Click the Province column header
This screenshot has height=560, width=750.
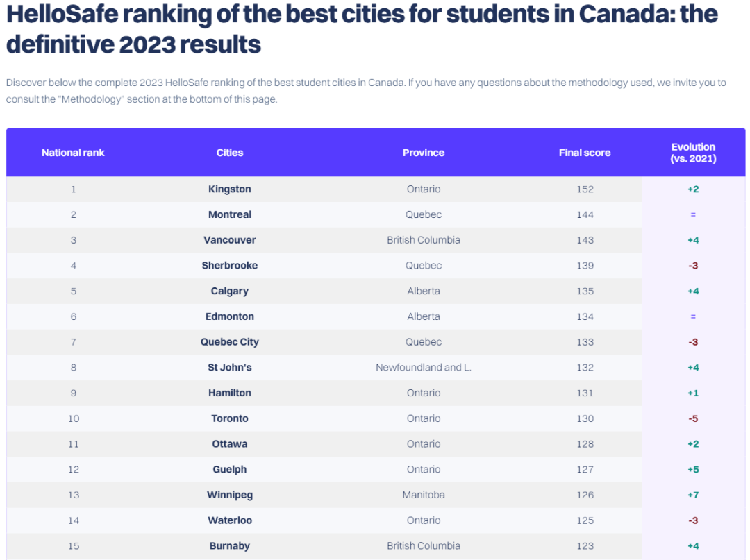pos(424,153)
